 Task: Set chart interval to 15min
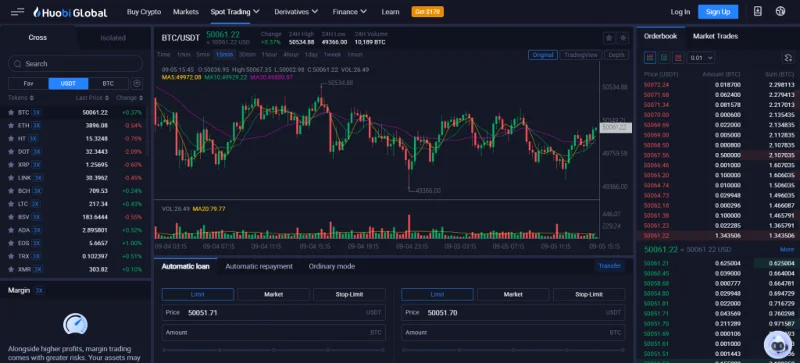(224, 55)
